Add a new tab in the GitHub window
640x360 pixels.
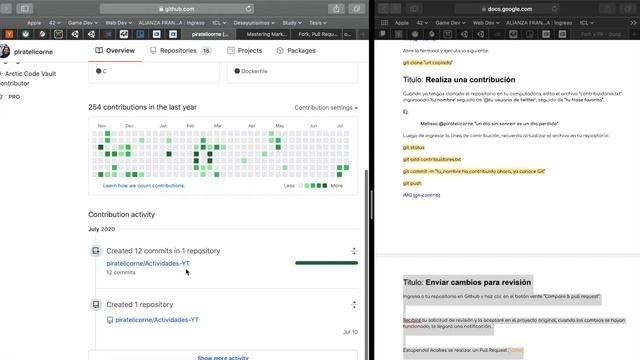point(362,34)
